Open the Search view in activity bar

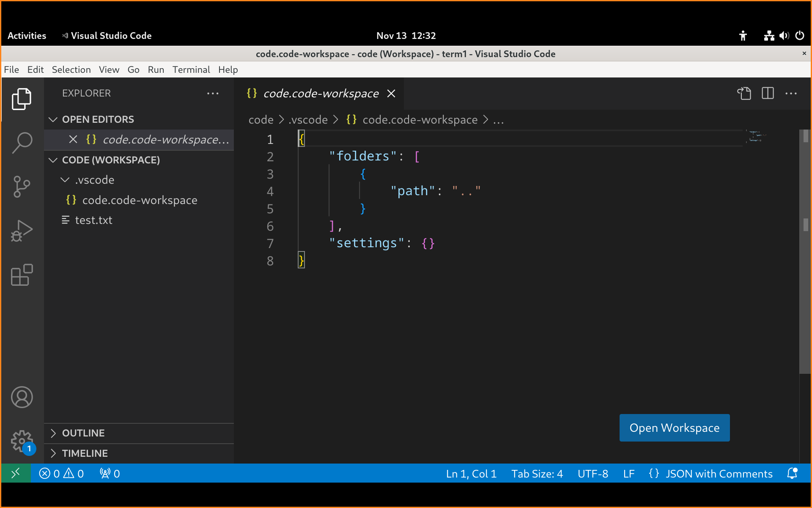pos(22,143)
